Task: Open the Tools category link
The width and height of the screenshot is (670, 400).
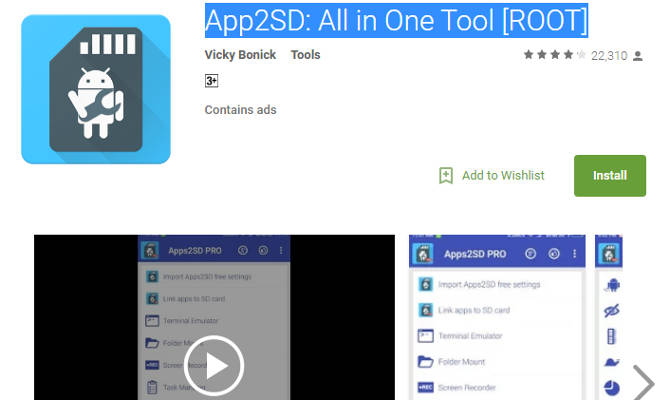Action: click(x=305, y=55)
